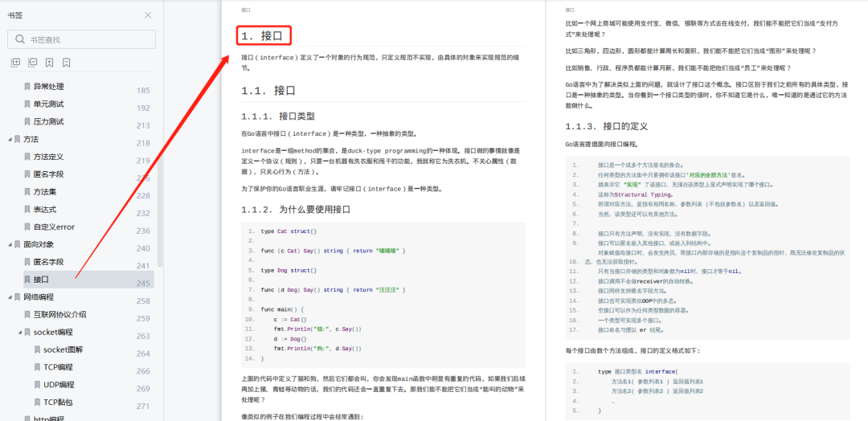The width and height of the screenshot is (868, 421).
Task: Click the expand all bookmarks icon
Action: pos(15,63)
